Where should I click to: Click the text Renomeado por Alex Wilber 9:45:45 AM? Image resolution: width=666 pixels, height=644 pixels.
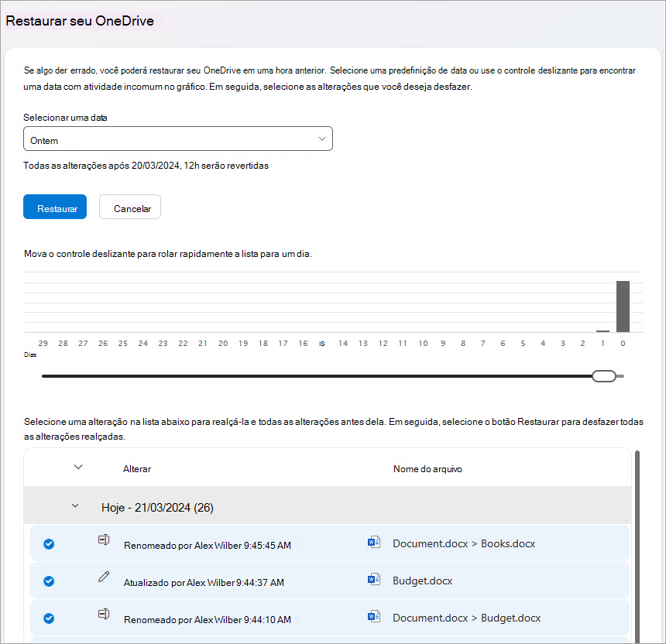(208, 545)
